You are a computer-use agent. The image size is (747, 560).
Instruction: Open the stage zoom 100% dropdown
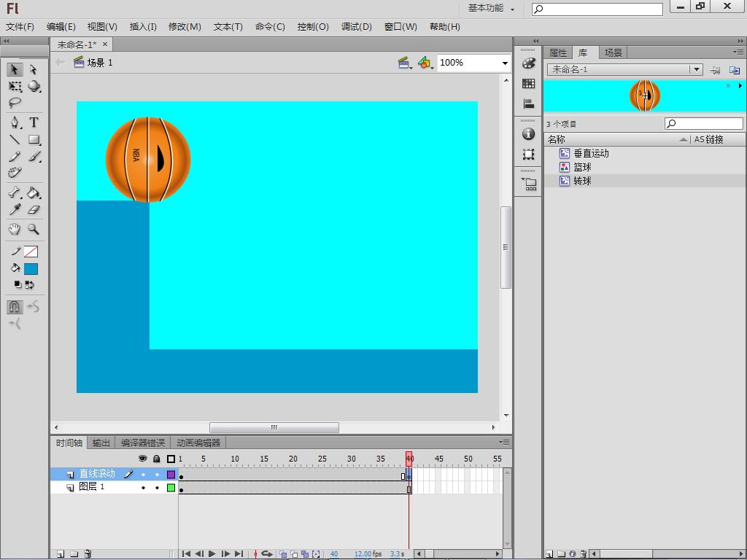point(505,63)
